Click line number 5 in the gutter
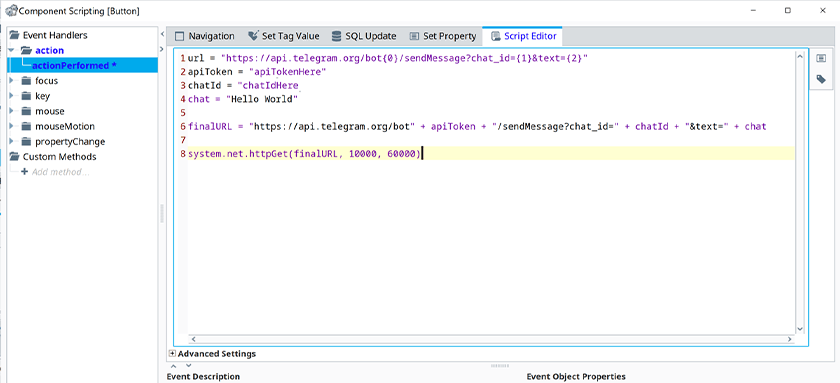The width and height of the screenshot is (840, 383). point(183,113)
